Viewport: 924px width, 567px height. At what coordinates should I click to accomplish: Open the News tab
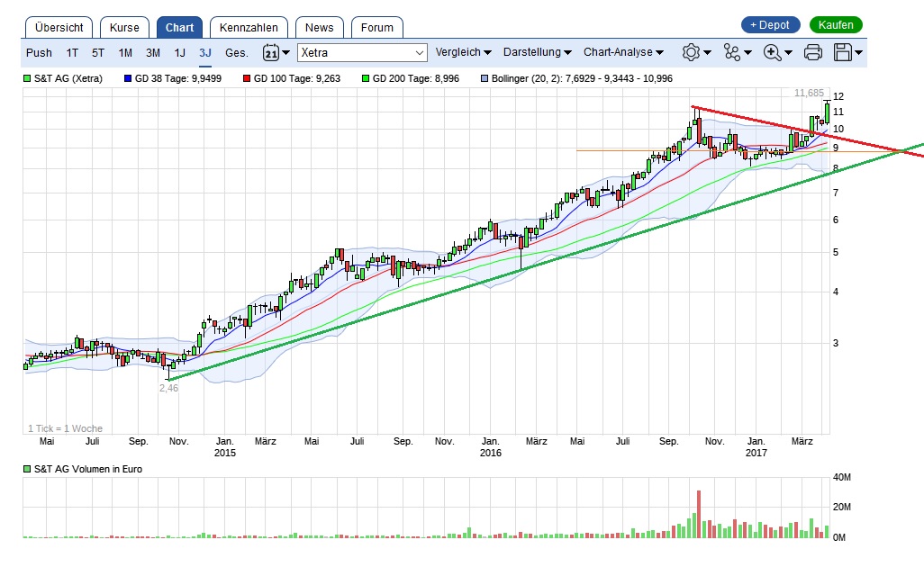[x=320, y=28]
